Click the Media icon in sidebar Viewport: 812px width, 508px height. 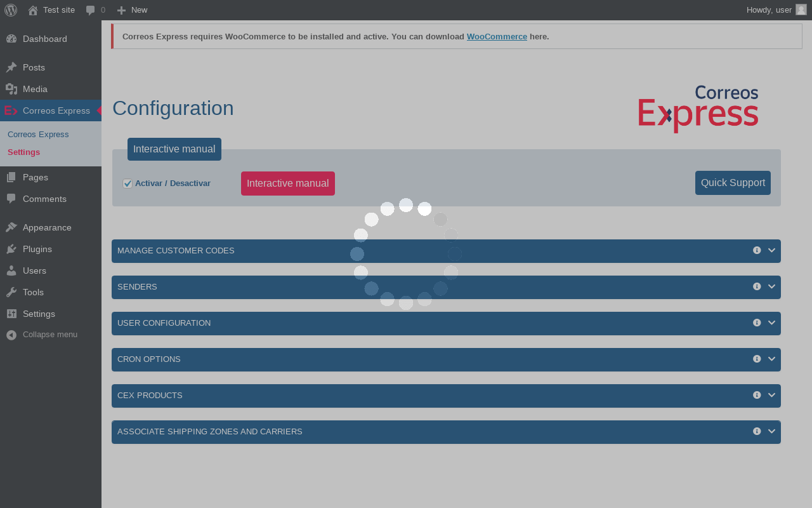tap(11, 89)
